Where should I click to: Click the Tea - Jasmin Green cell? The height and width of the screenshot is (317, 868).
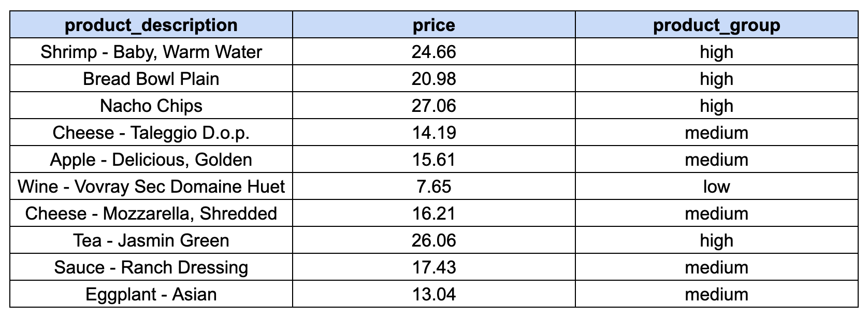point(151,240)
